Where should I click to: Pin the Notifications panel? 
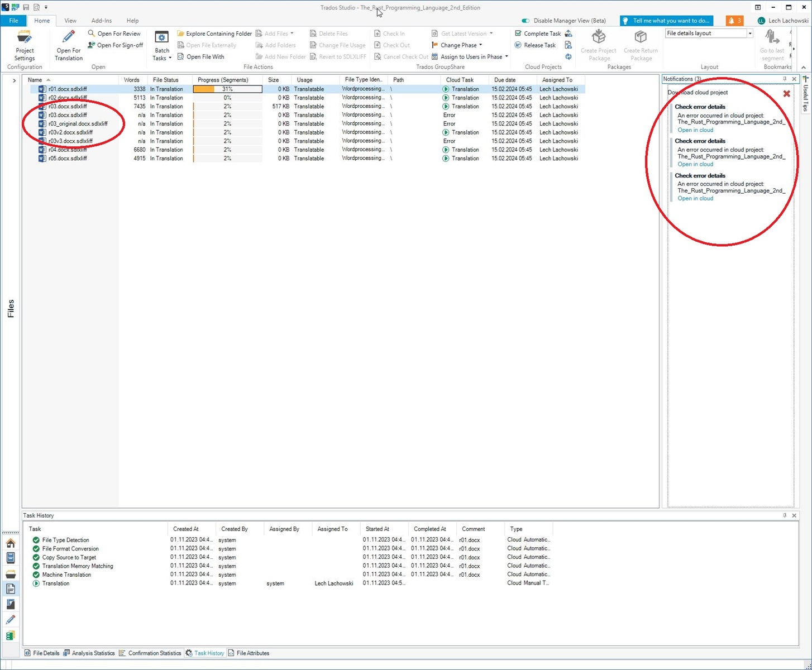(x=785, y=79)
